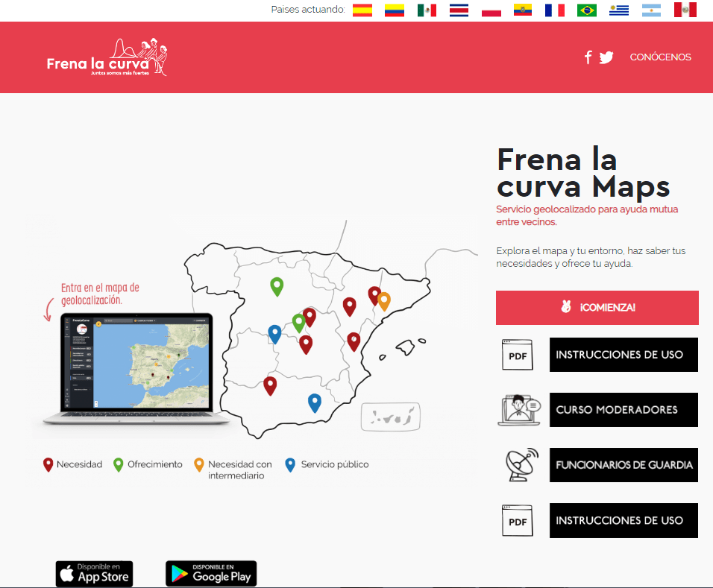Click the blue Servicio público legend pin

tap(289, 464)
